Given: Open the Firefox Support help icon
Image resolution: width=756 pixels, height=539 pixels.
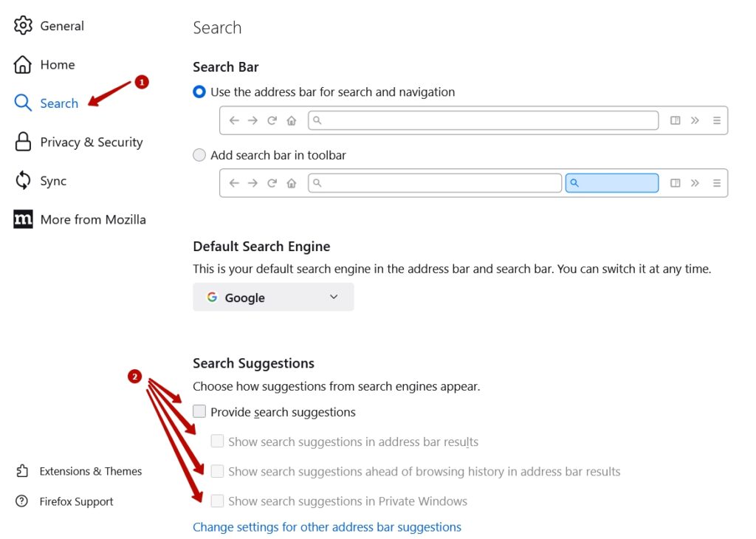Looking at the screenshot, I should point(21,501).
